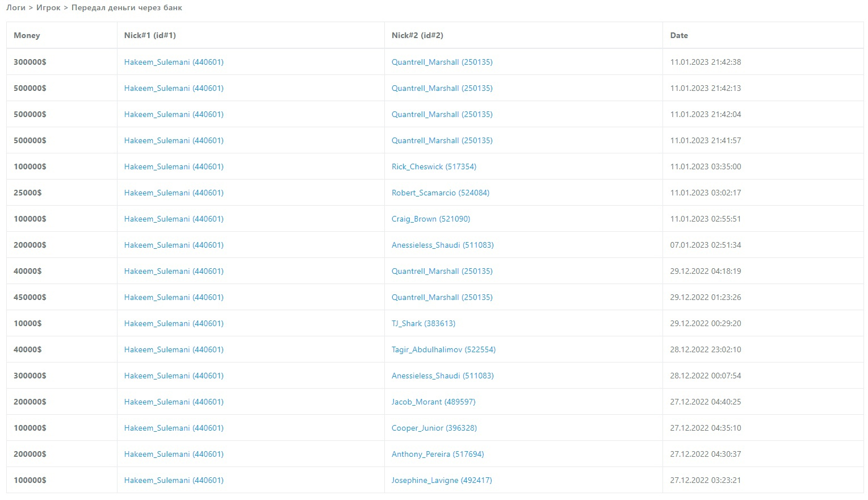Select the 10000$ money cell

28,323
